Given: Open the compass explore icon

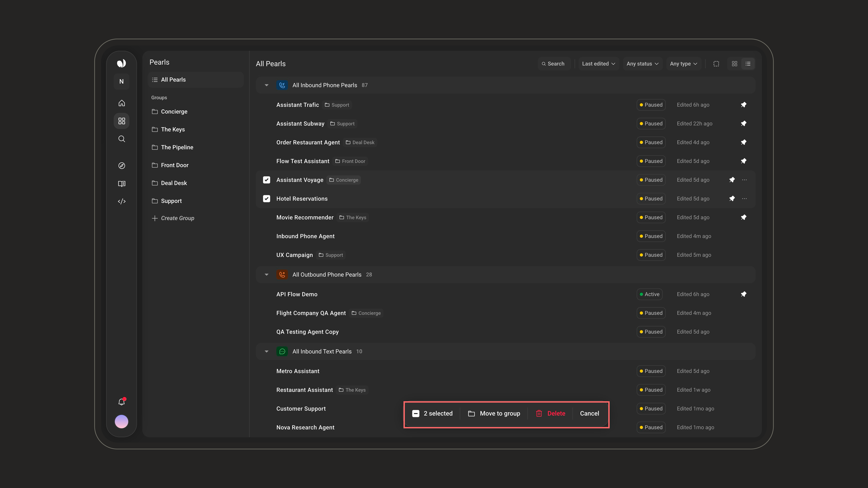Looking at the screenshot, I should click(x=122, y=166).
